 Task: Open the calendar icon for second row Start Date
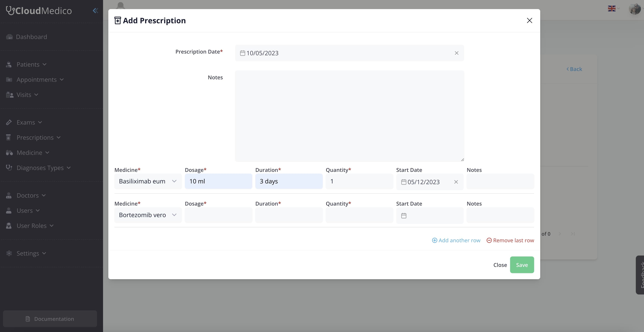404,215
